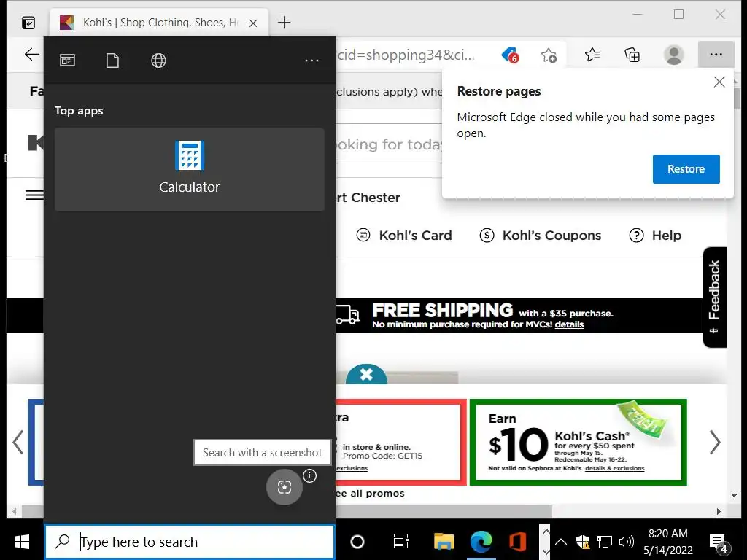
Task: Open Kohl's Coupons link
Action: [x=541, y=236]
